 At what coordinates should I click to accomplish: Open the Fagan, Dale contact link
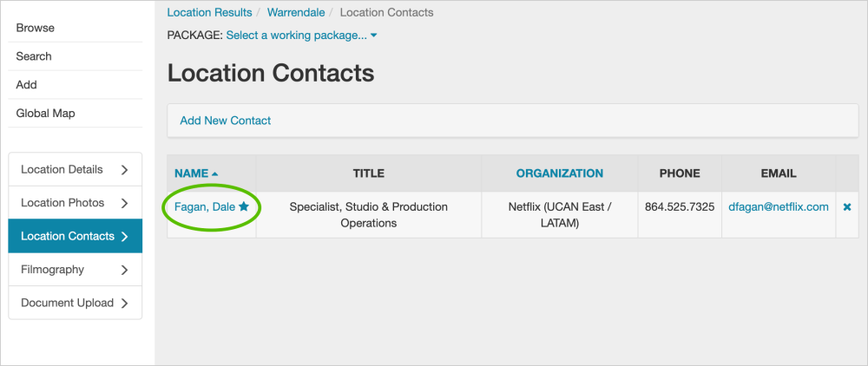(205, 207)
